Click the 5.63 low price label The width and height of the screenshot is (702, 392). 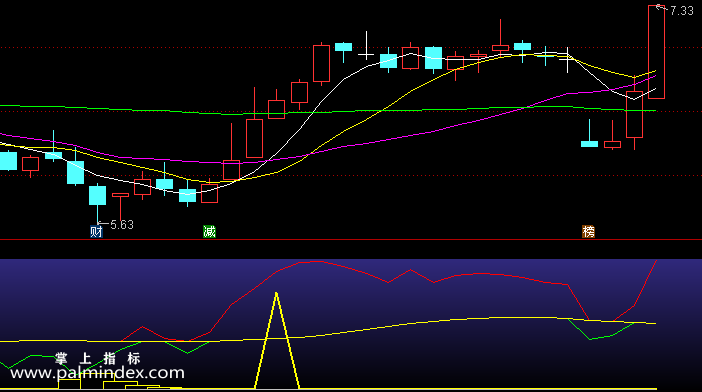122,225
